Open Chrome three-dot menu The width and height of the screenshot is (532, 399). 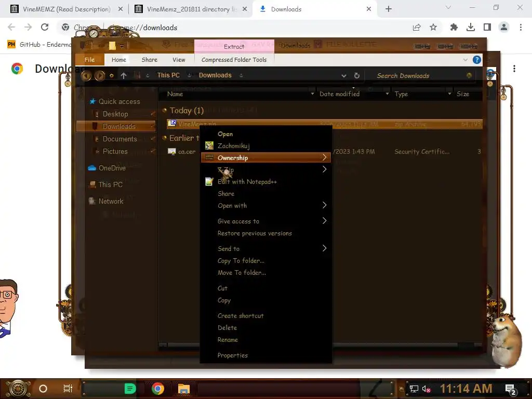click(521, 27)
